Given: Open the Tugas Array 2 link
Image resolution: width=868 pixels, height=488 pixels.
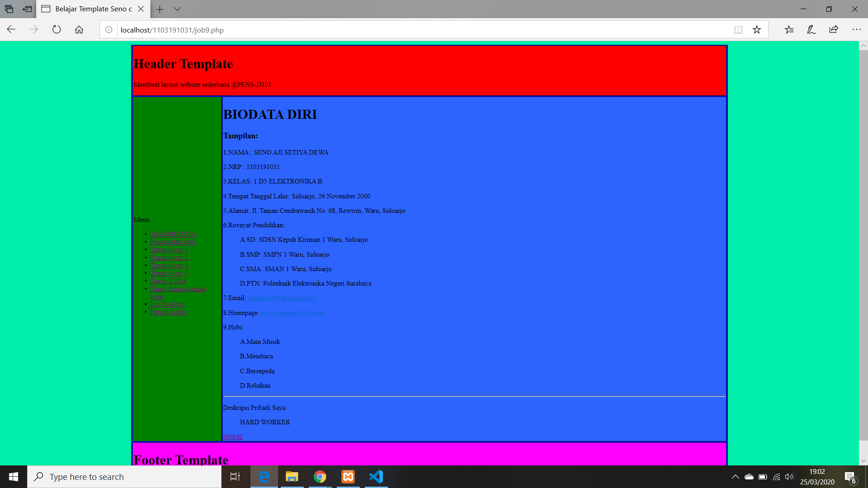Looking at the screenshot, I should coord(169,258).
